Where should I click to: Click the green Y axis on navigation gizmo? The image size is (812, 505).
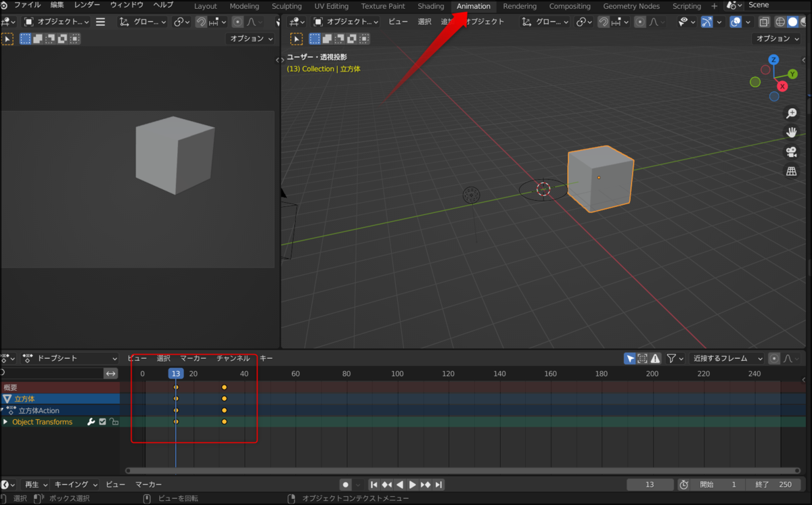tap(792, 74)
